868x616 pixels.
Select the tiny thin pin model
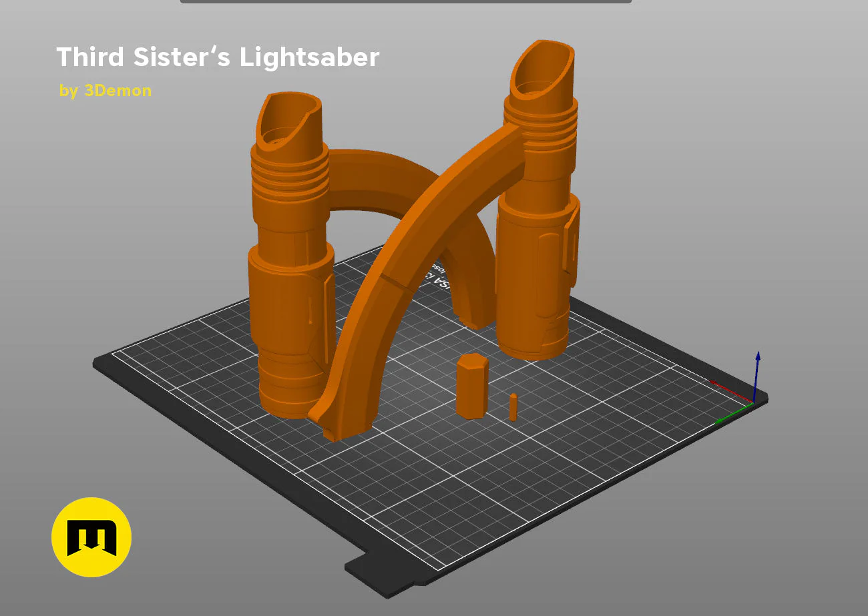pos(513,407)
